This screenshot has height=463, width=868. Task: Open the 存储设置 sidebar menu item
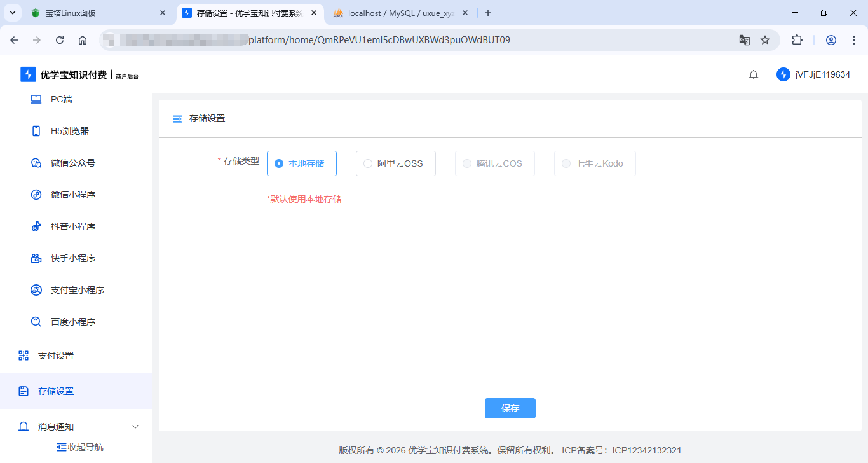pos(56,391)
